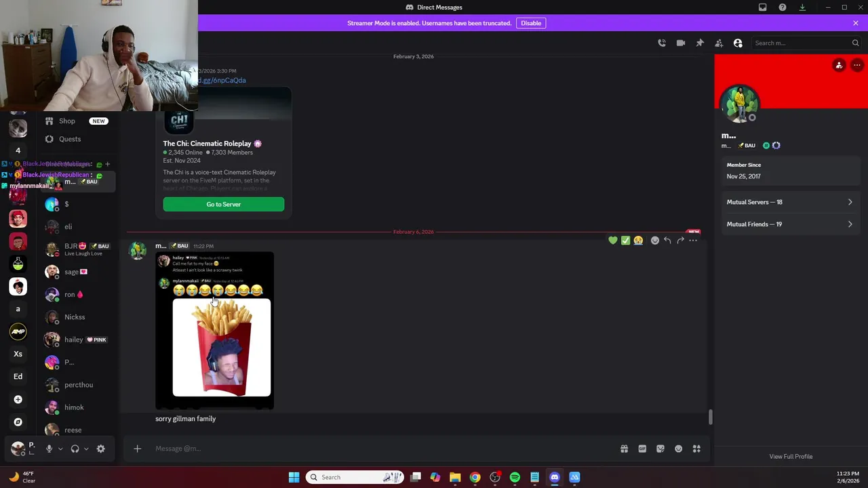Expand Mutual Friends — 19

(x=789, y=224)
